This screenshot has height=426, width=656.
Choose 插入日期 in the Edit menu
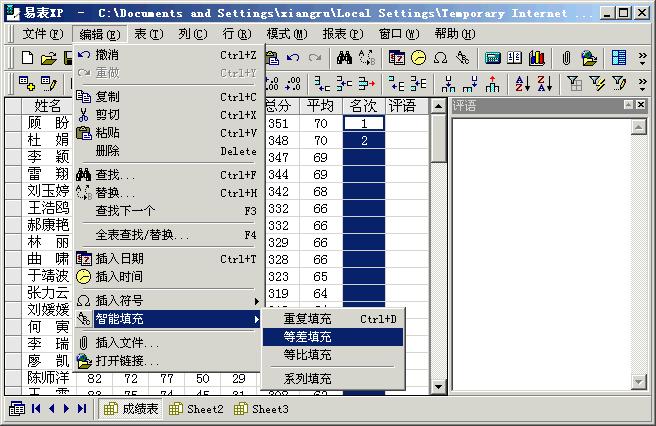[x=118, y=259]
